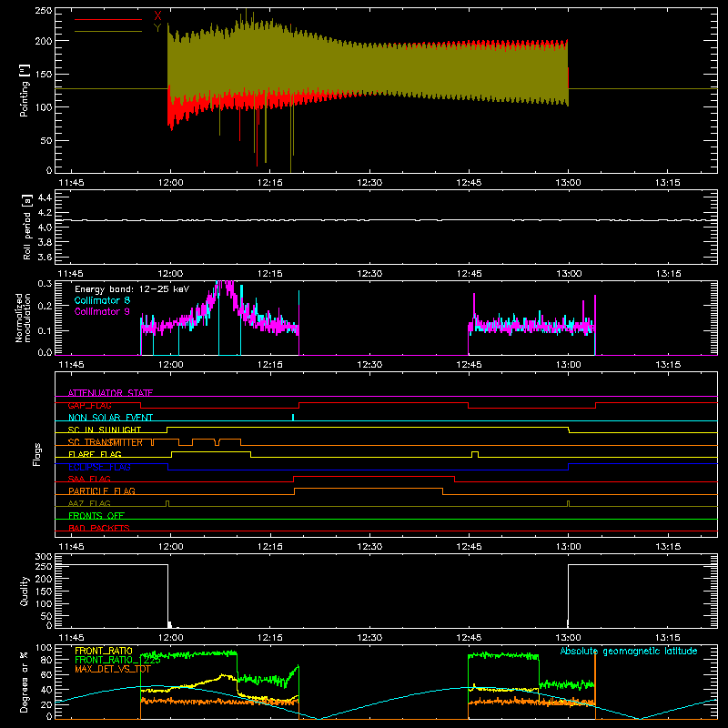
Task: Click the 'Energy band: 12-25 keV' annotation
Action: tap(132, 289)
